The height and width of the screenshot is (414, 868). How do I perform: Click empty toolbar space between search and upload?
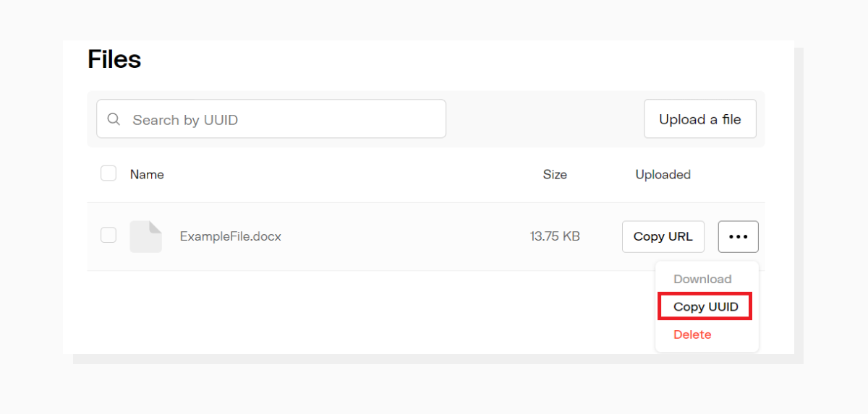(x=544, y=119)
